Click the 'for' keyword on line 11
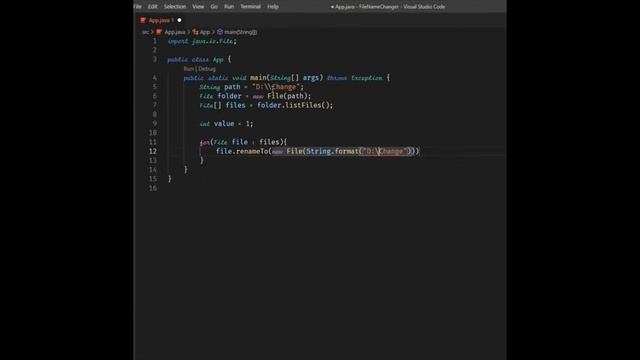 (204, 142)
